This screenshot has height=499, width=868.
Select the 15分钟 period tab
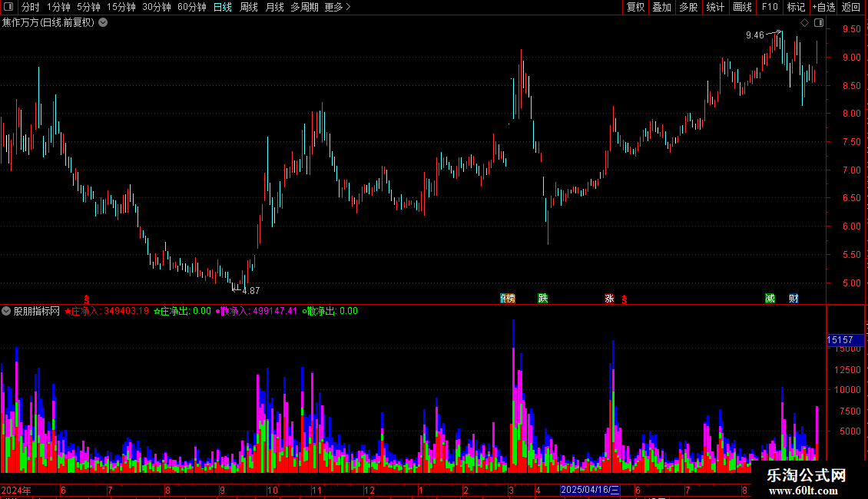point(121,7)
